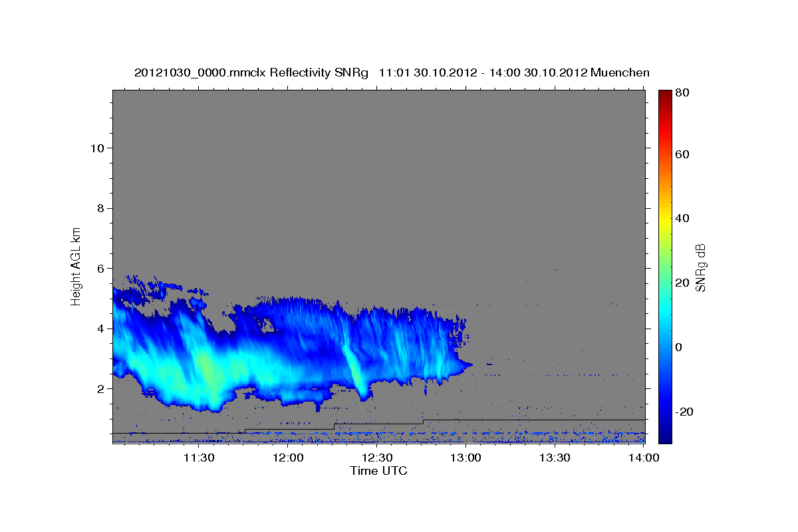Click the height tick label 2
The image size is (798, 532).
tap(100, 388)
